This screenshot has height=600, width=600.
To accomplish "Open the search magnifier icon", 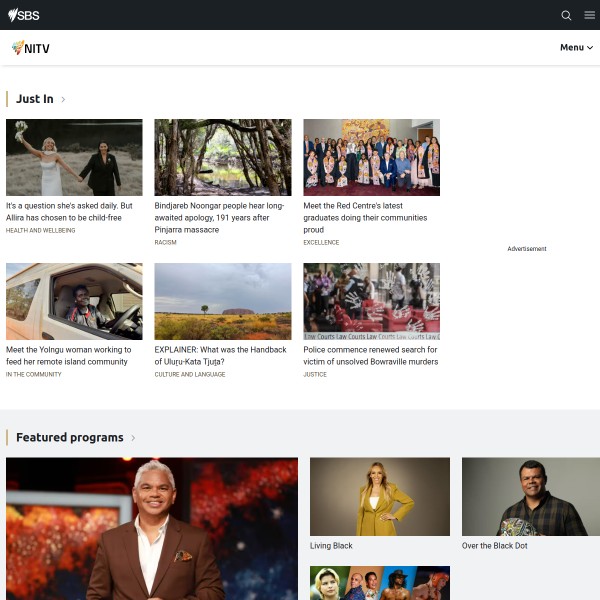I will (x=566, y=15).
